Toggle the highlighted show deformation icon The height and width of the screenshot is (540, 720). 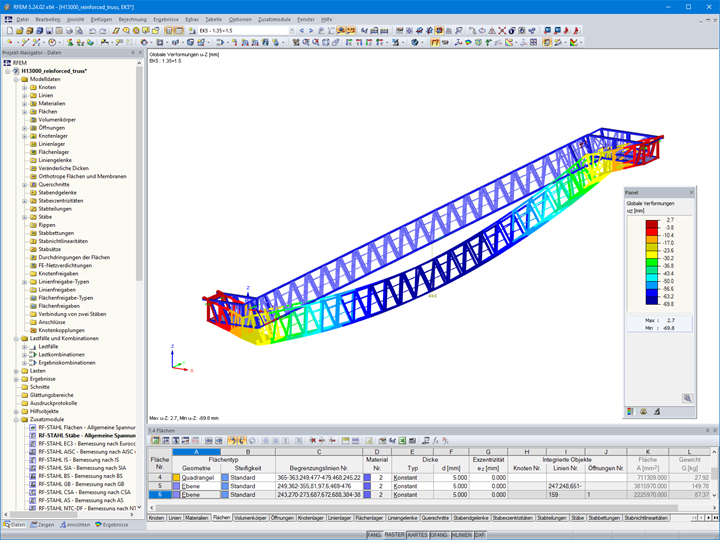tap(435, 43)
